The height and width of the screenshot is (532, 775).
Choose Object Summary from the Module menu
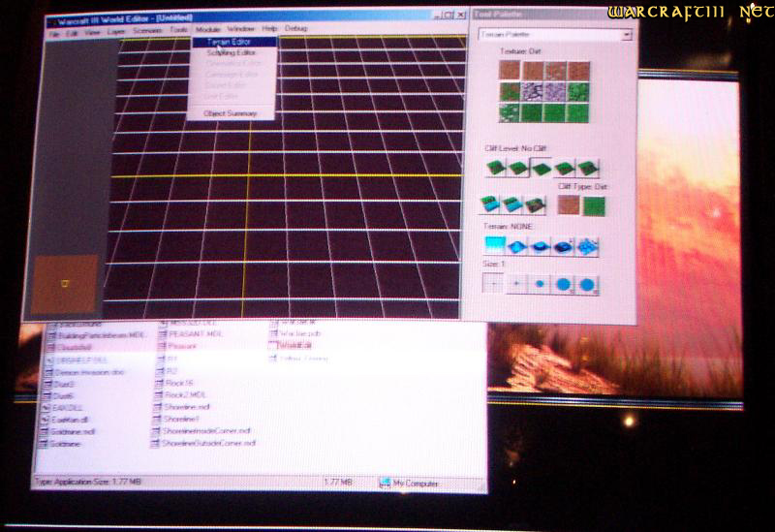pyautogui.click(x=231, y=113)
